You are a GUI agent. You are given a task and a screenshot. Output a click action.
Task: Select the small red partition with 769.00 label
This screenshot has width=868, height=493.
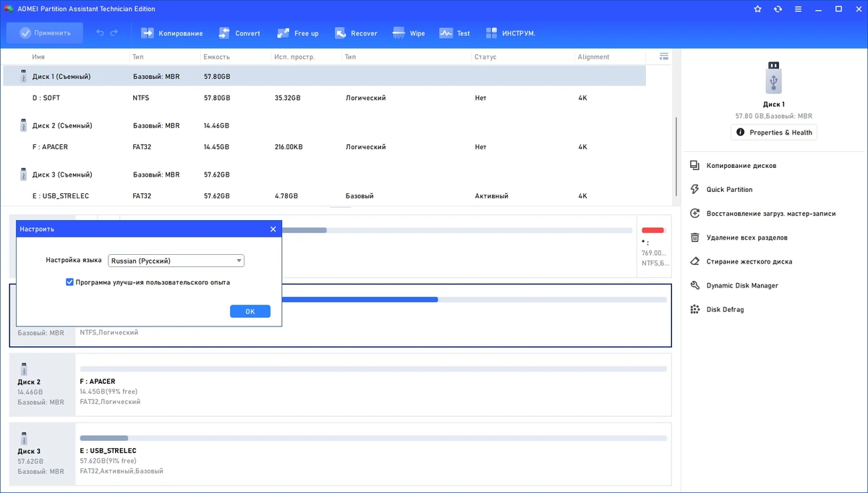pos(654,246)
